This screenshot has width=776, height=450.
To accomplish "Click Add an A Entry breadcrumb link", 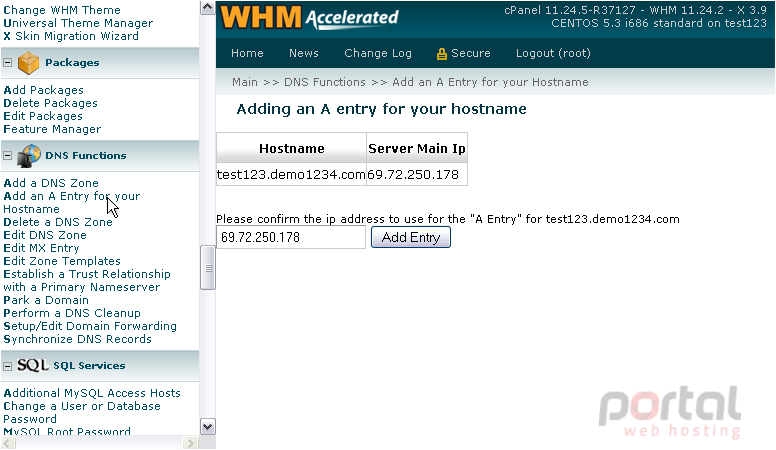I will pos(490,82).
